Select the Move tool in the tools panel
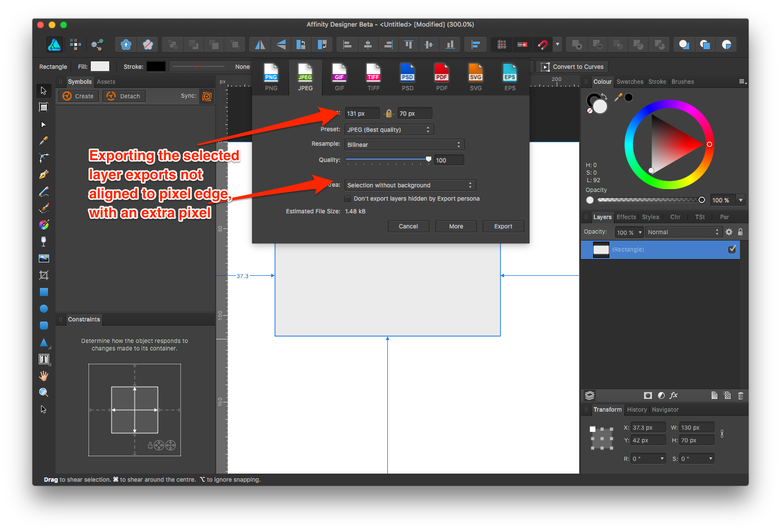The width and height of the screenshot is (781, 532). [x=43, y=91]
